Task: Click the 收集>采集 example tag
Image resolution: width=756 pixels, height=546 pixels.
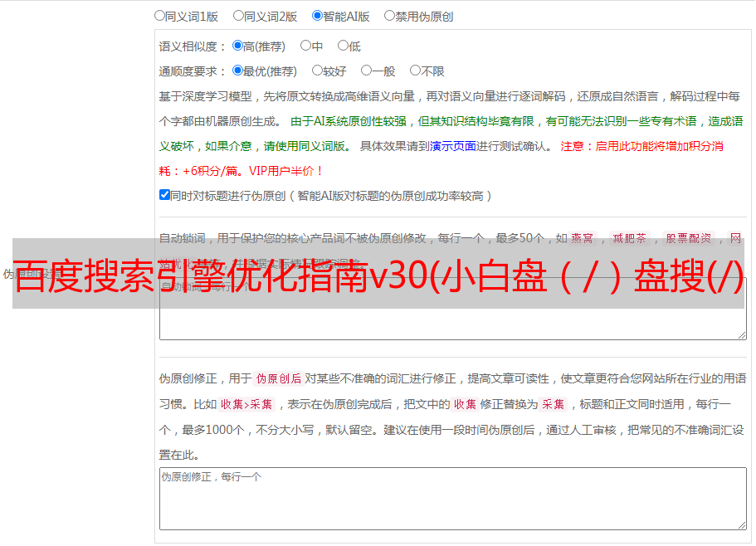Action: (x=246, y=404)
